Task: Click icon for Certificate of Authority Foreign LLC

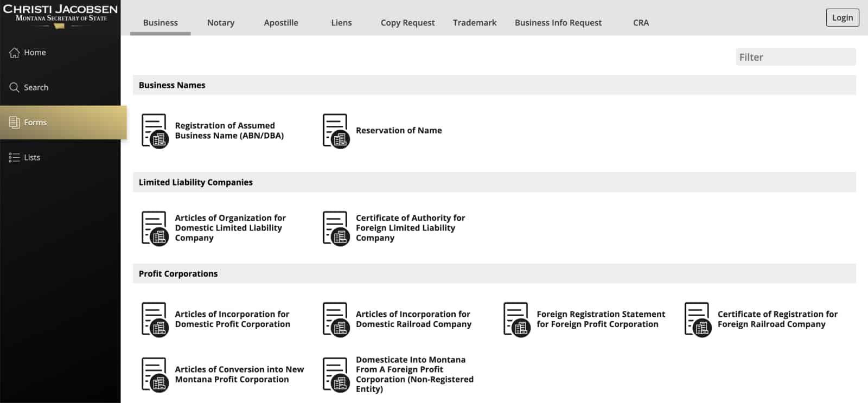Action: tap(336, 228)
